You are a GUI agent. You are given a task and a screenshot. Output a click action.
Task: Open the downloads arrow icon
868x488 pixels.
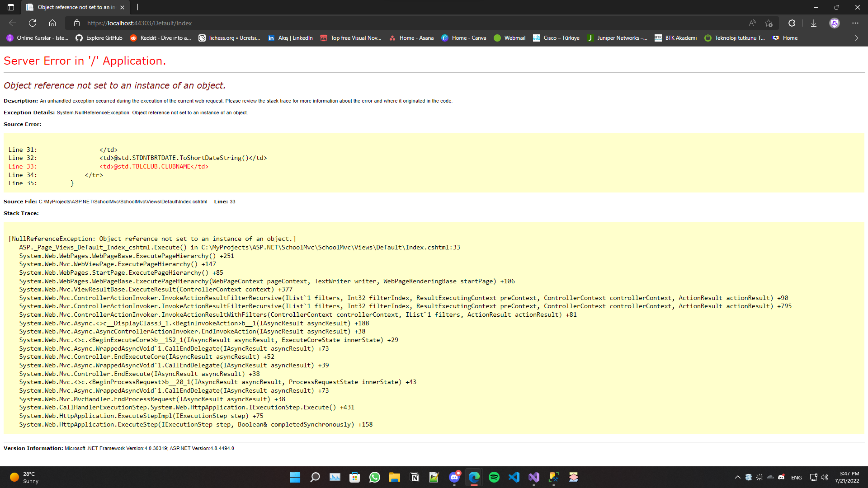[814, 23]
